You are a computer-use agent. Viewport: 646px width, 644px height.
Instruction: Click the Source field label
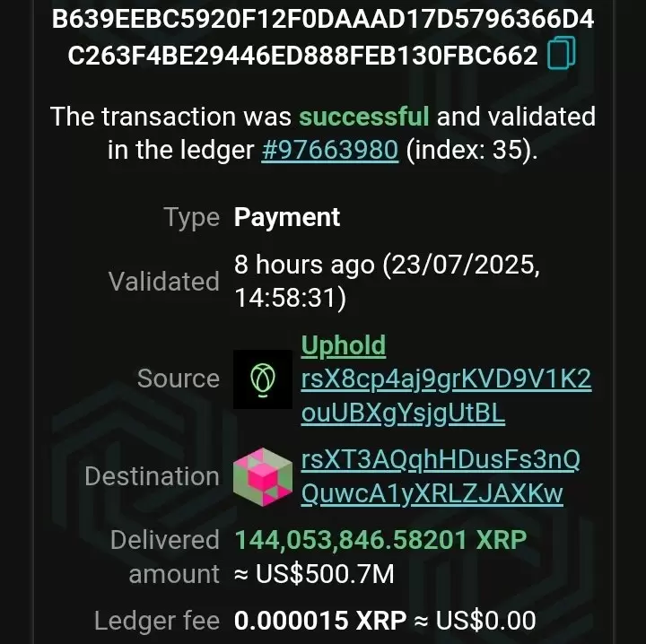pos(179,379)
